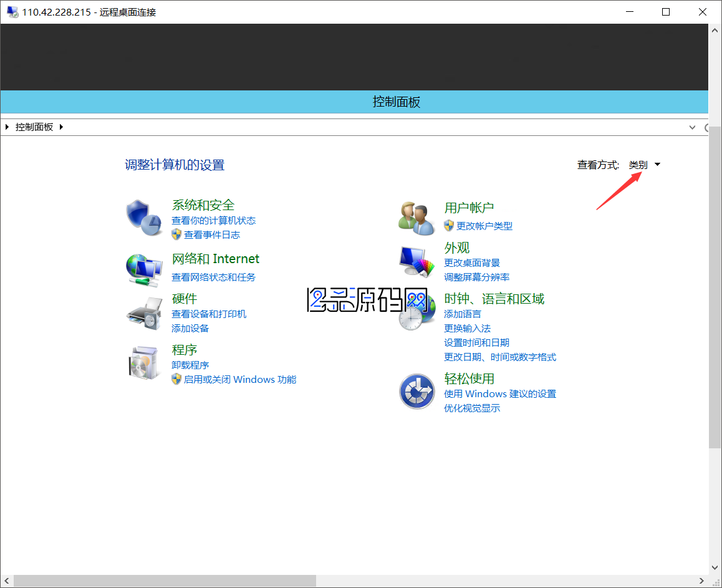Open 轻松使用 category heading
The height and width of the screenshot is (588, 722).
469,378
